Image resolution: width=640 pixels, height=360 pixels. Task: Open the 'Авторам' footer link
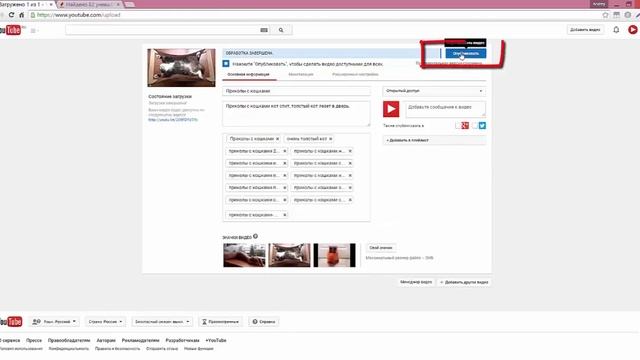[106, 340]
